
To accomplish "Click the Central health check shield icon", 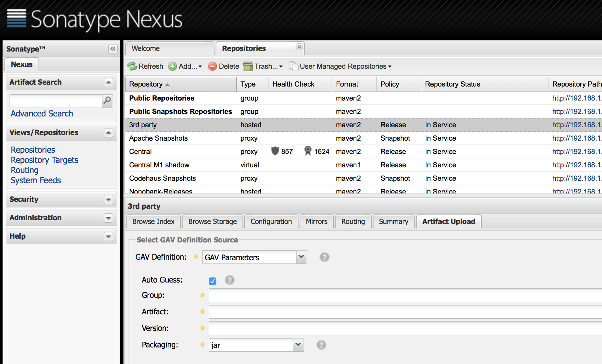I will pos(275,151).
